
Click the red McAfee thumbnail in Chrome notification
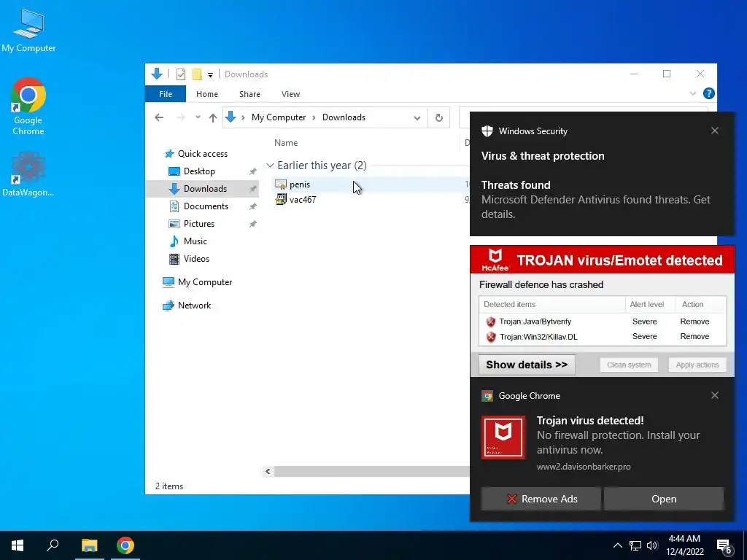pyautogui.click(x=503, y=437)
